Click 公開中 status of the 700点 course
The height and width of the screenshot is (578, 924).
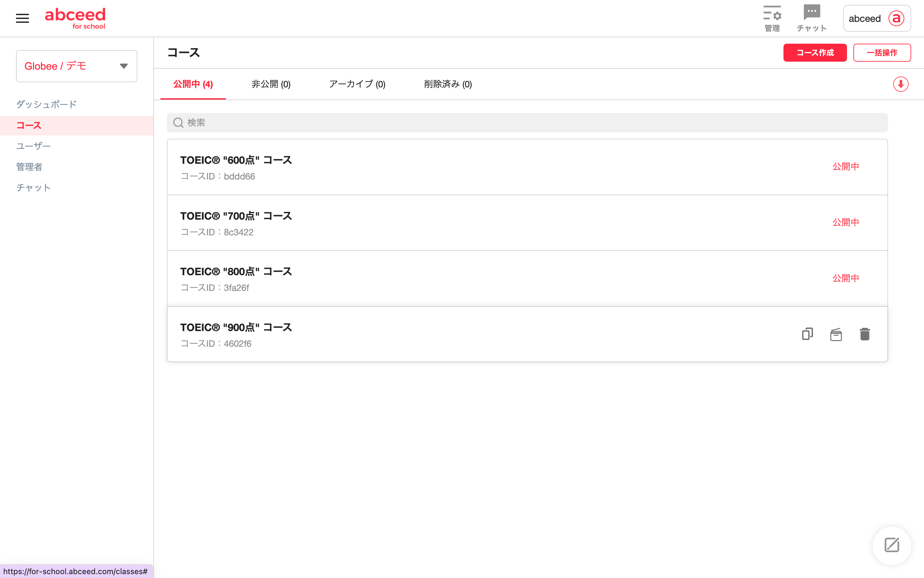pyautogui.click(x=846, y=223)
